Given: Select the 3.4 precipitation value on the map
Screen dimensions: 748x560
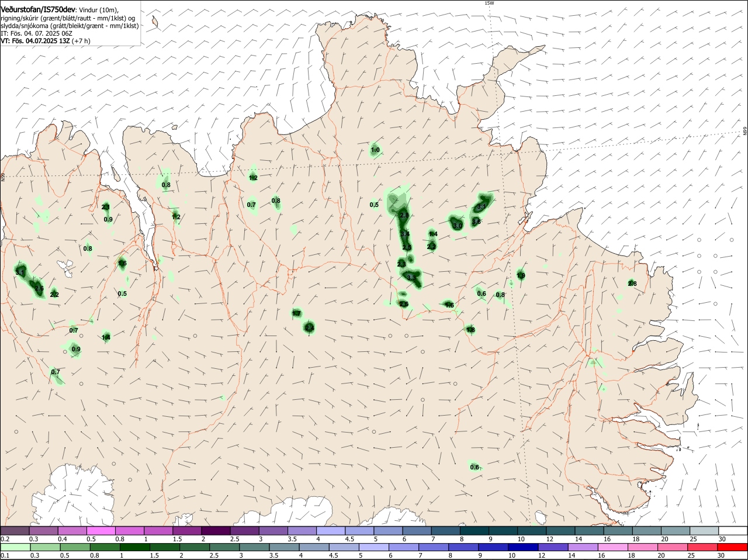Looking at the screenshot, I should pos(405,234).
